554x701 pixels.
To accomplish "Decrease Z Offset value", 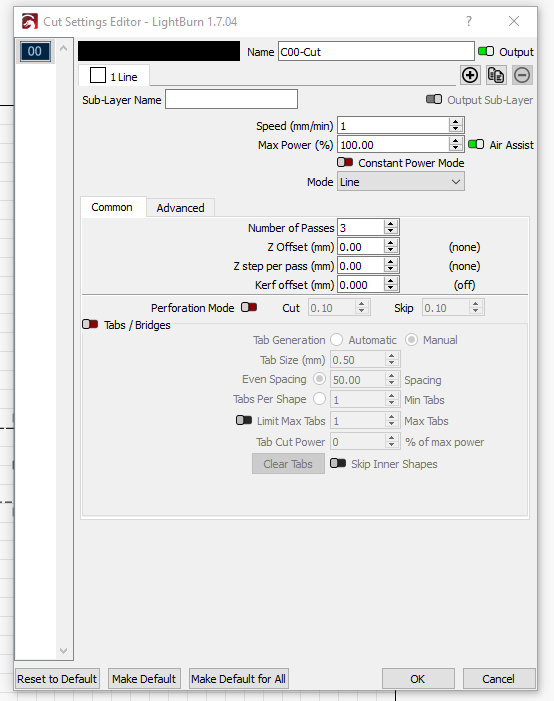I will [390, 250].
